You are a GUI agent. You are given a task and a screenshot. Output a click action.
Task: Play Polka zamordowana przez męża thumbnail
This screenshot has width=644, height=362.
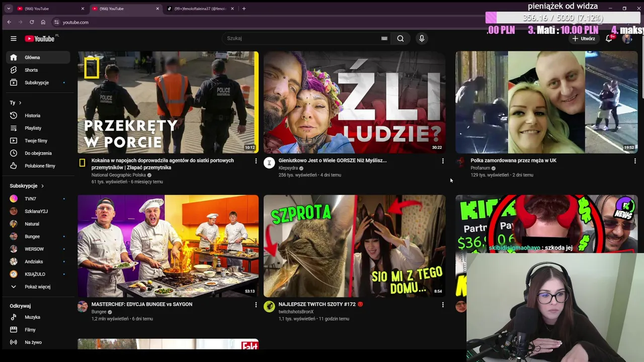click(546, 102)
